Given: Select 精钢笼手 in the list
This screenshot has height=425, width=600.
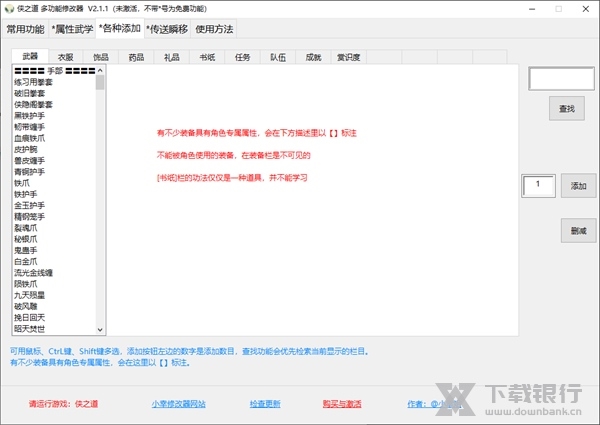Looking at the screenshot, I should pyautogui.click(x=54, y=217).
